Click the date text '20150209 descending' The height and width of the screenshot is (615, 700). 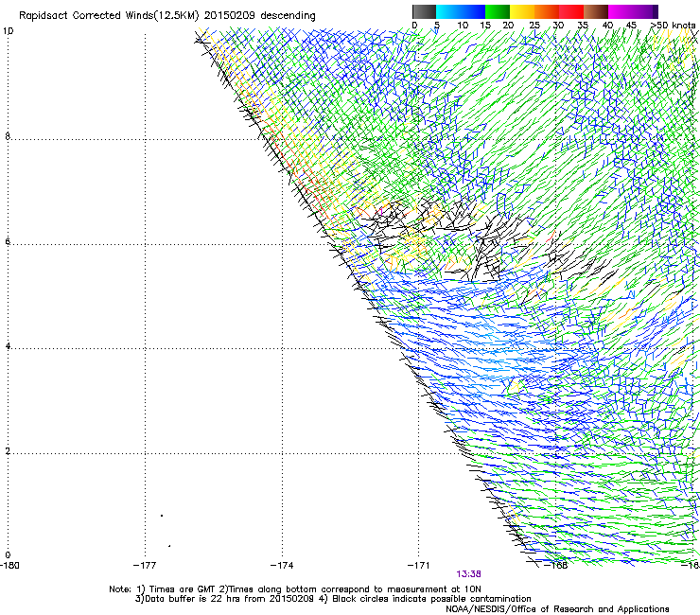click(260, 16)
